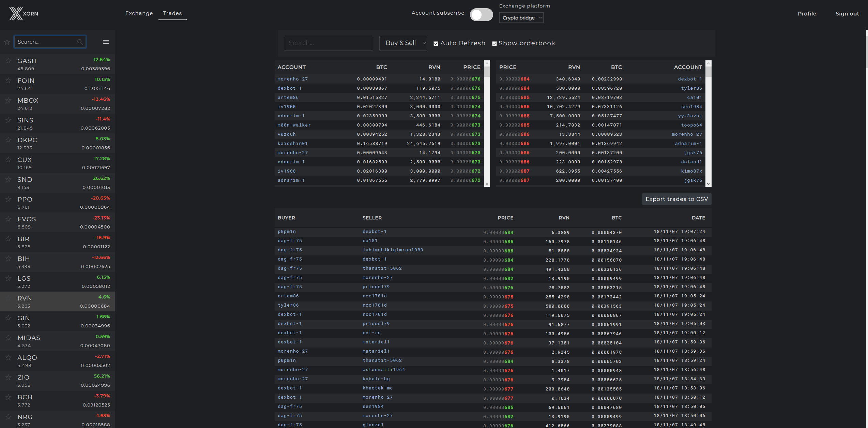The height and width of the screenshot is (428, 868).
Task: Toggle the Account subscribe switch
Action: 481,15
